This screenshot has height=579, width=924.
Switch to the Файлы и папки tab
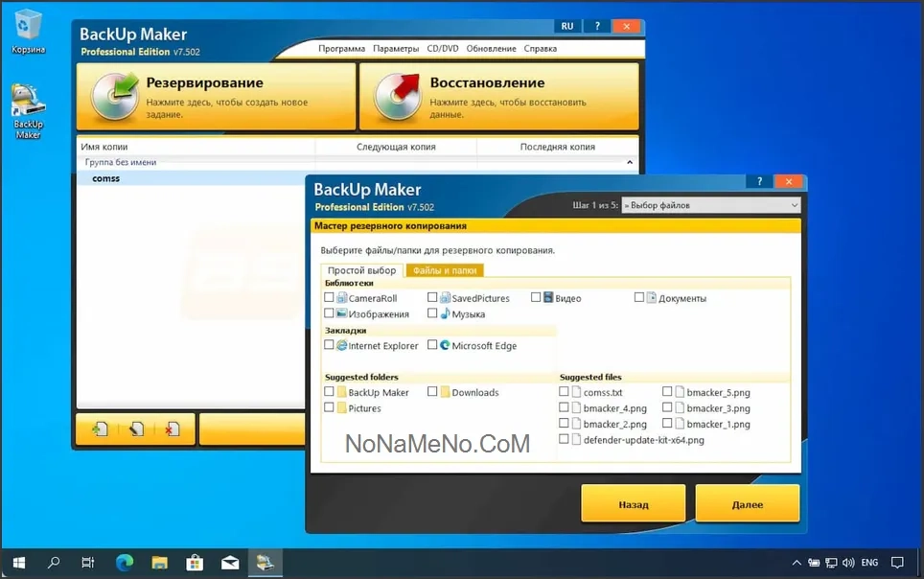pos(445,270)
